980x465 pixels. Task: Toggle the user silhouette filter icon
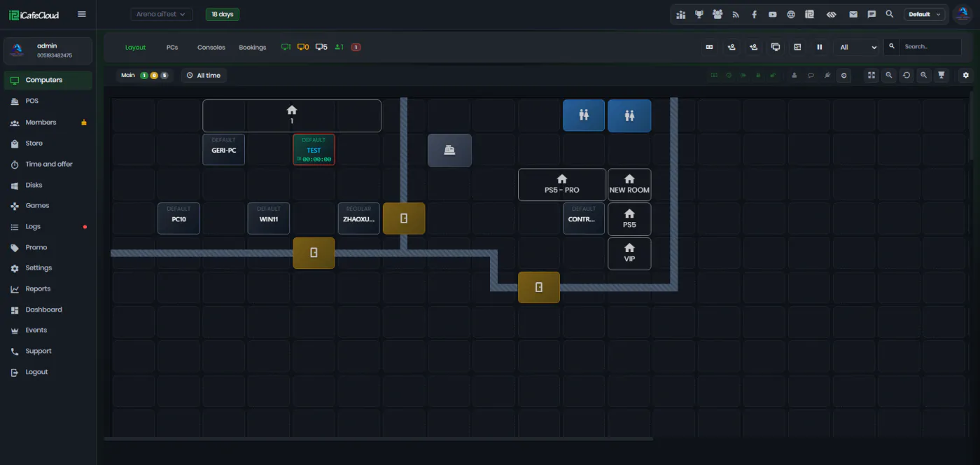[x=794, y=75]
